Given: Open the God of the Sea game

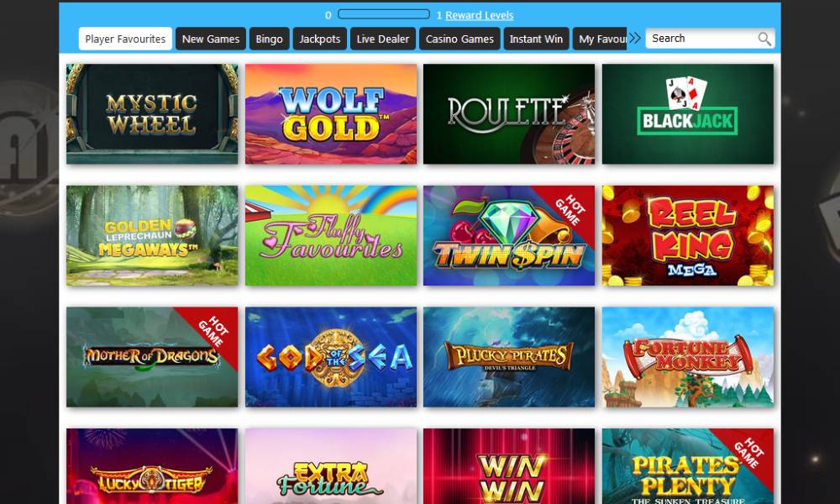Looking at the screenshot, I should click(331, 357).
